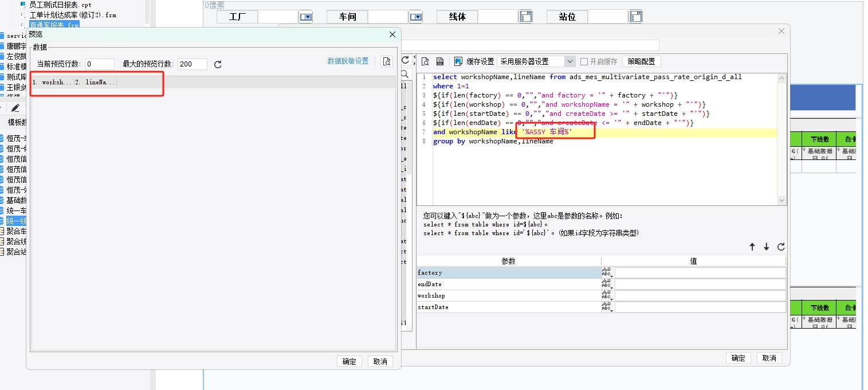Move parameter up with the up arrow
The height and width of the screenshot is (390, 868).
tap(752, 247)
